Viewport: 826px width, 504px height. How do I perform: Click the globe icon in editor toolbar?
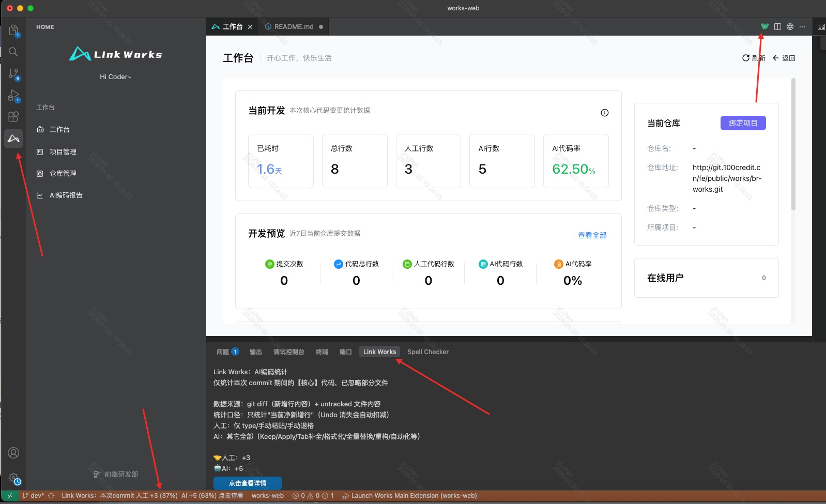coord(790,26)
